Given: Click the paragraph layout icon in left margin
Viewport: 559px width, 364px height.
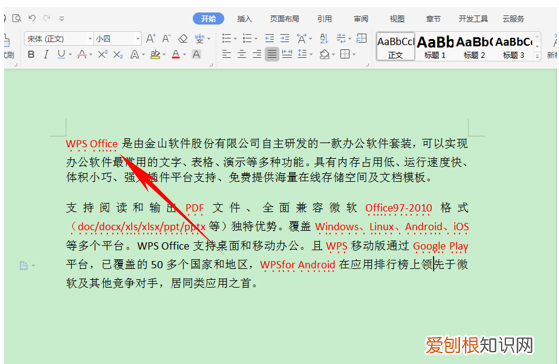Looking at the screenshot, I should (24, 266).
